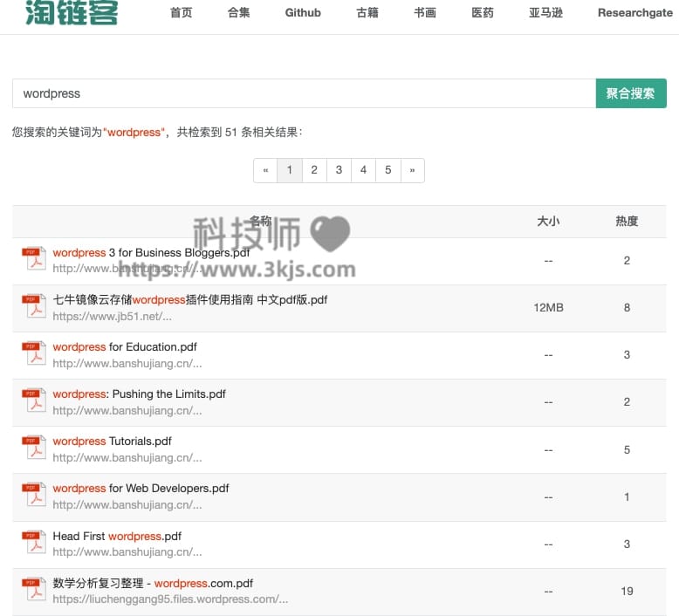The image size is (679, 616).
Task: Focus the wordpress search input field
Action: coord(304,93)
